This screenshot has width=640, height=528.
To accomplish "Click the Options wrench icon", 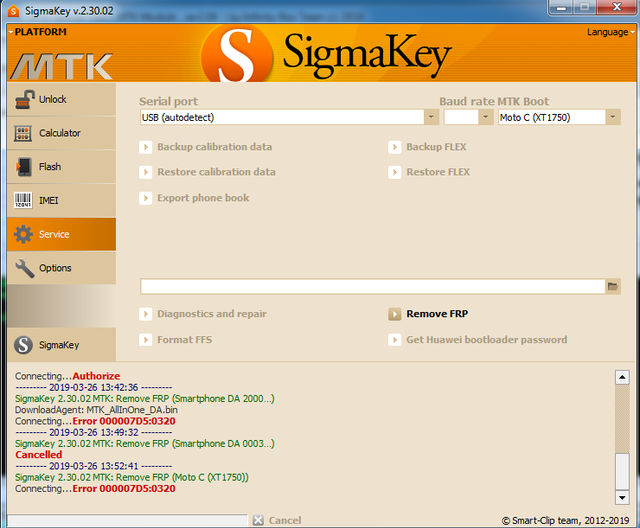I will pos(24,268).
